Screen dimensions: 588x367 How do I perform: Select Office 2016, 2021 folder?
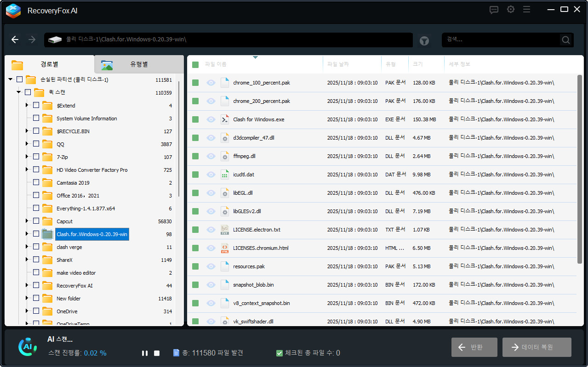(78, 195)
